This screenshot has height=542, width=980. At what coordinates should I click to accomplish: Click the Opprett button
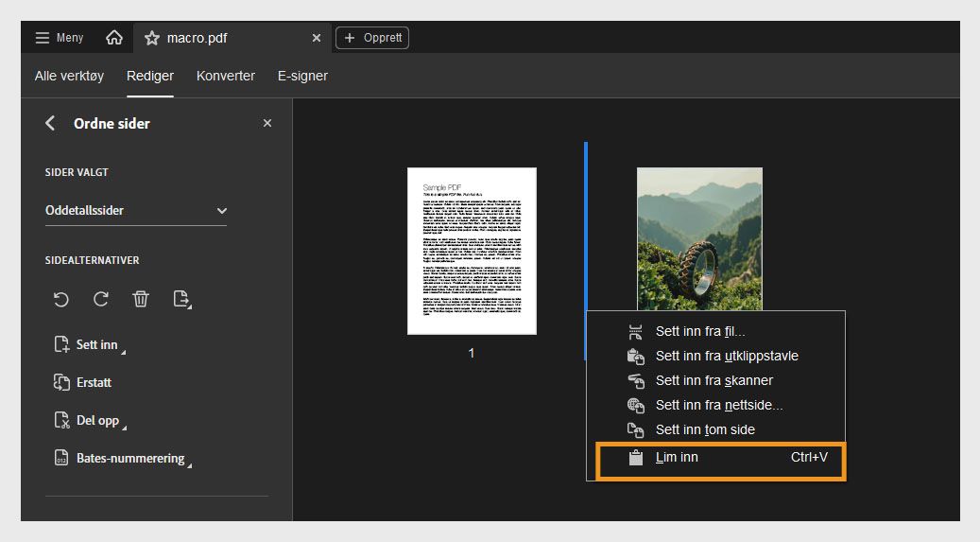coord(372,38)
